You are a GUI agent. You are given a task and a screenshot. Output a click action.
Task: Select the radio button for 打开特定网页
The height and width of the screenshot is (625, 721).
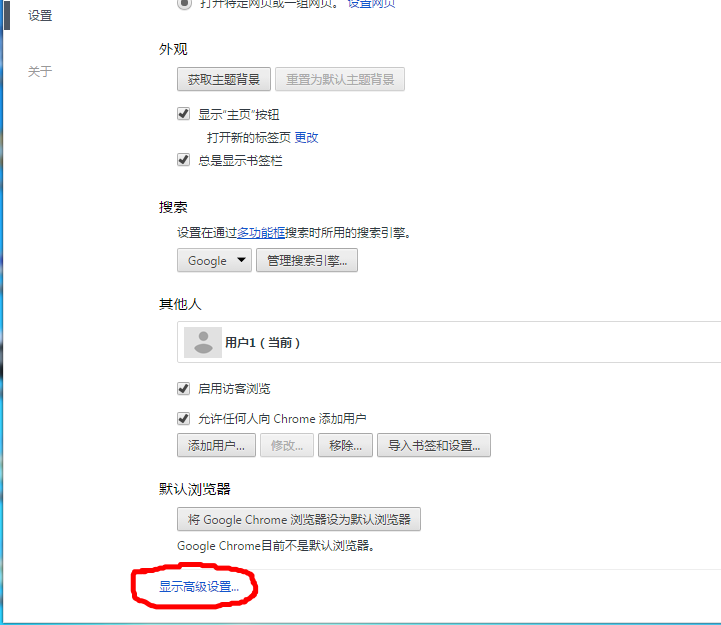184,4
